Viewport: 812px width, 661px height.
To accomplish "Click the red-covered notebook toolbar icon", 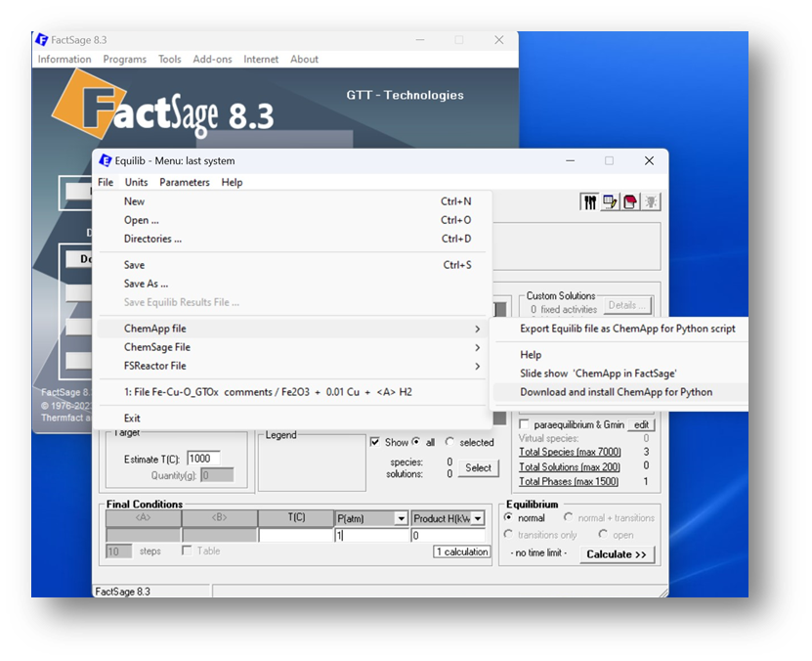I will coord(630,202).
